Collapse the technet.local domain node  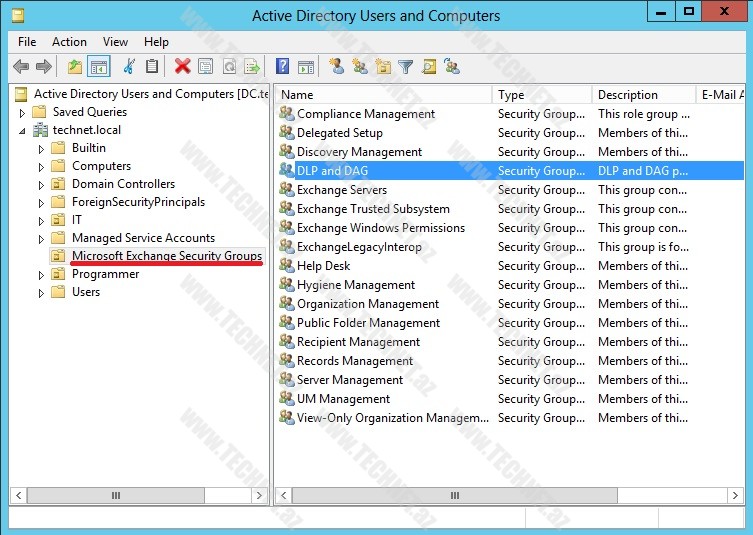click(23, 130)
